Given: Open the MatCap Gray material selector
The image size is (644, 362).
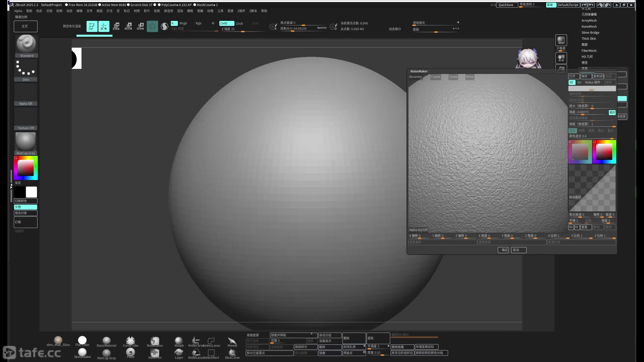Looking at the screenshot, I should (26, 144).
